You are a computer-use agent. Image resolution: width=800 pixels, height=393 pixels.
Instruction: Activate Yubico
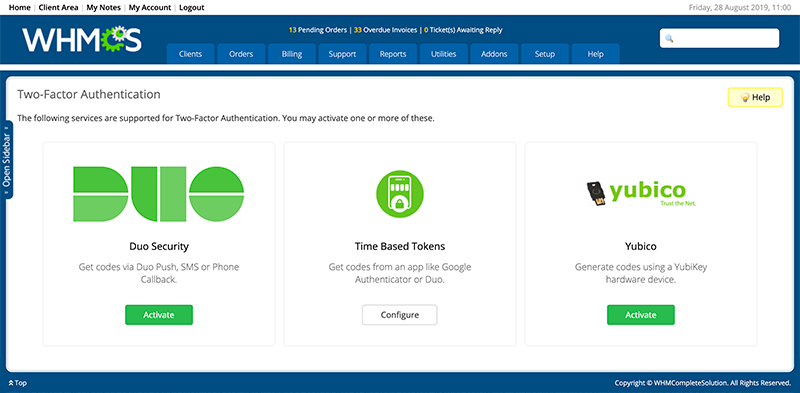click(641, 315)
